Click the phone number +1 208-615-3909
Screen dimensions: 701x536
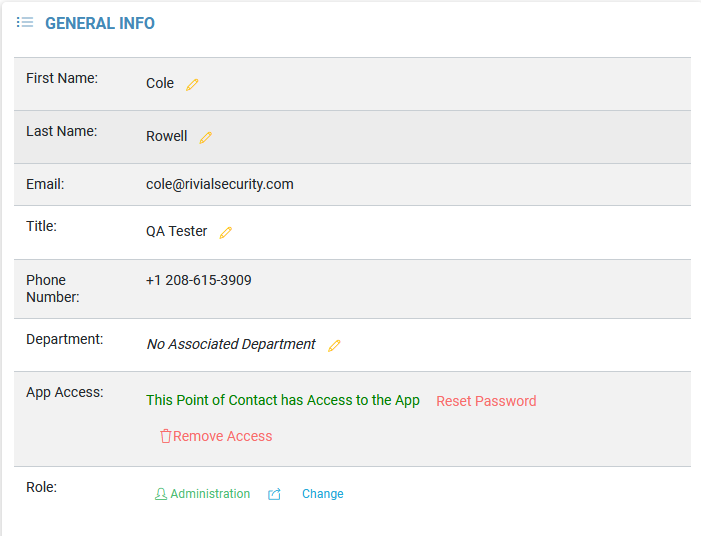coord(199,280)
